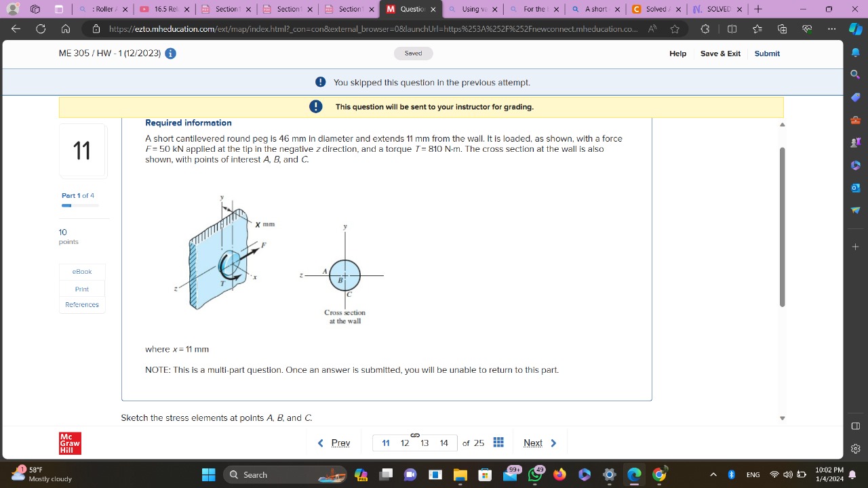Select question 12 in the page navigation
Screen dimensions: 868x488
(x=405, y=443)
